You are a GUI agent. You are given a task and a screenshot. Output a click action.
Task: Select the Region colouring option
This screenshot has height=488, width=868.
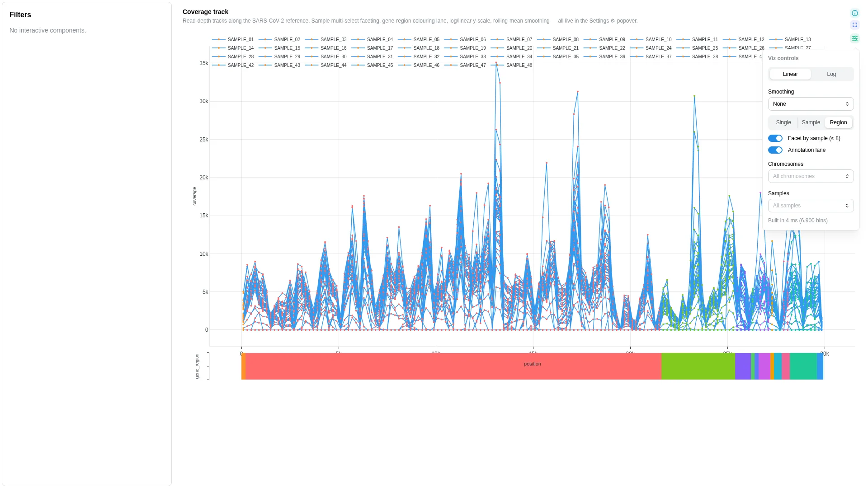(x=838, y=122)
